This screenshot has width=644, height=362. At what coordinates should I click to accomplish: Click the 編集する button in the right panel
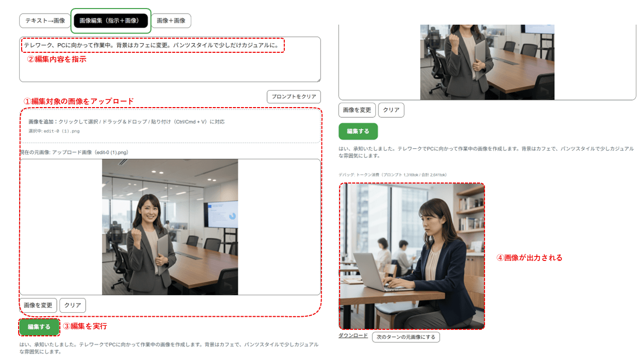(x=358, y=130)
